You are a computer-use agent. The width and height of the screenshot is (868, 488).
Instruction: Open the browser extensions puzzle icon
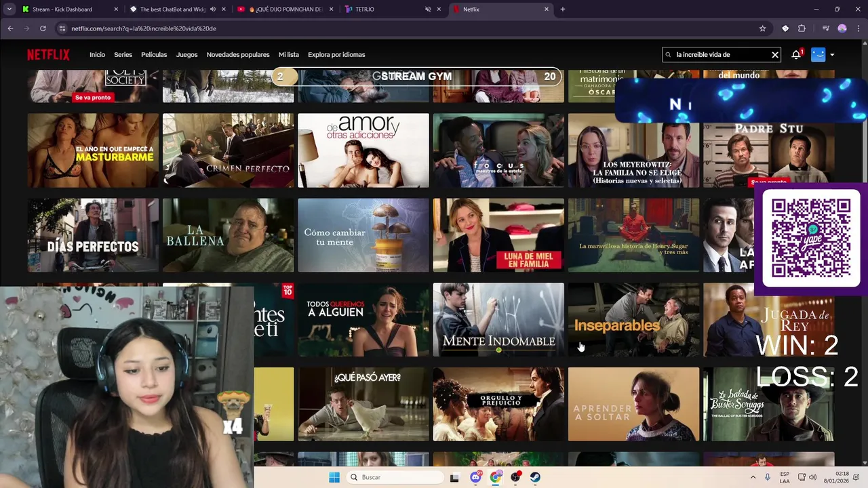pos(802,28)
